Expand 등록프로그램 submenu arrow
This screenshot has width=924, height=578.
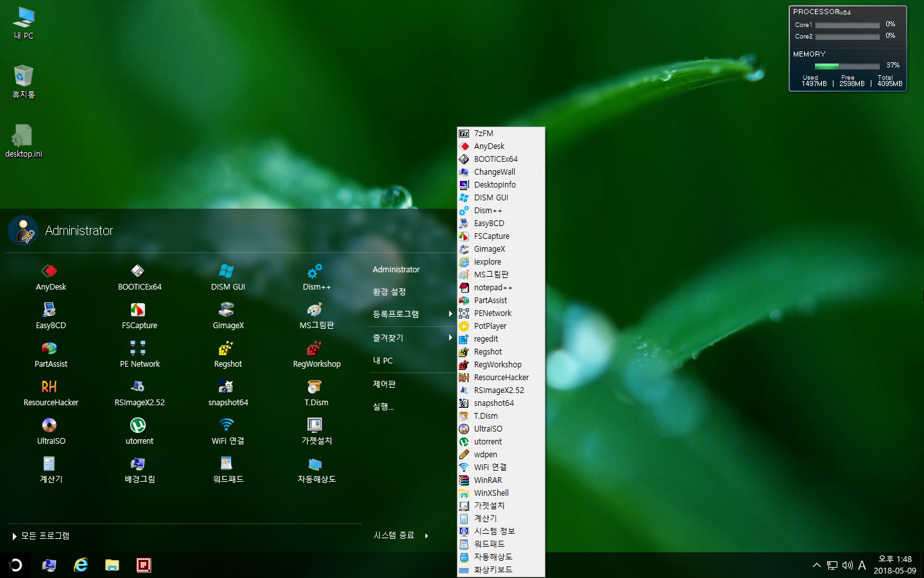[x=450, y=314]
